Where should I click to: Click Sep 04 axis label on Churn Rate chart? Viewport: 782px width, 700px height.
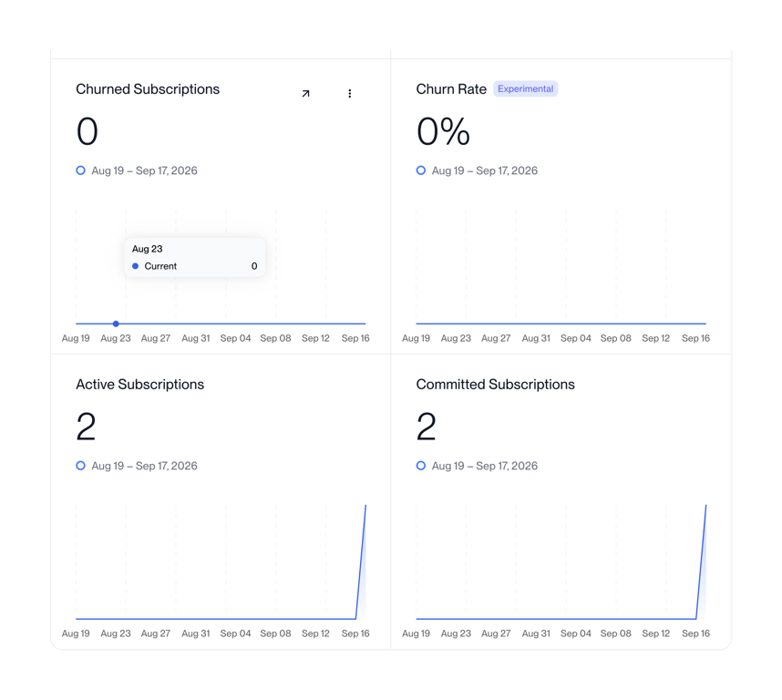coord(575,338)
